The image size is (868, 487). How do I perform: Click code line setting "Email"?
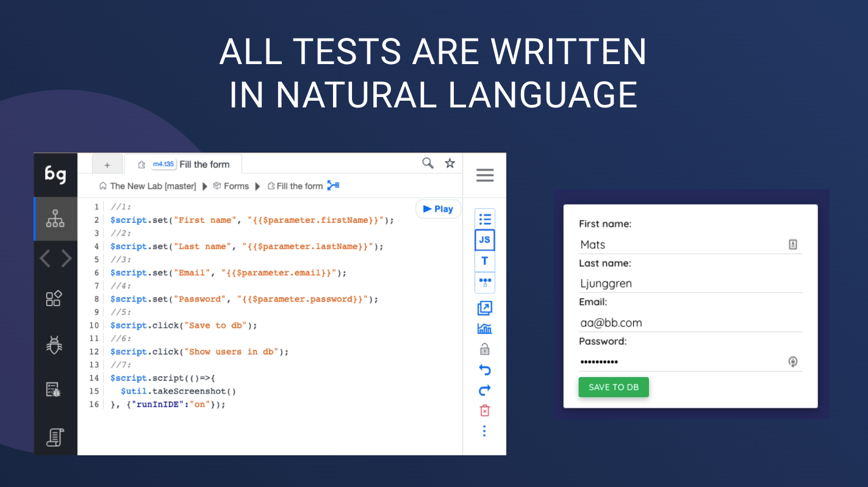coord(229,273)
